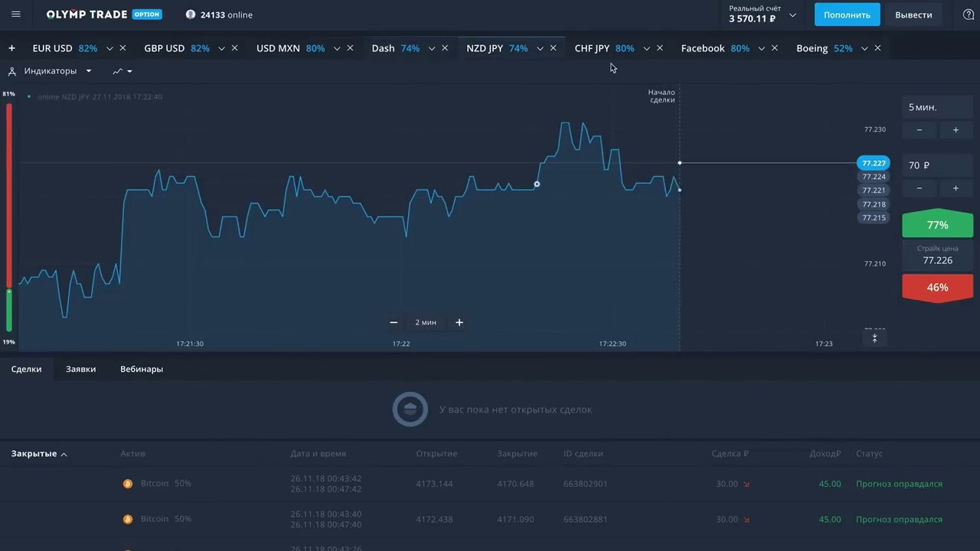980x551 pixels.
Task: Switch to the Dash tab
Action: coord(395,48)
